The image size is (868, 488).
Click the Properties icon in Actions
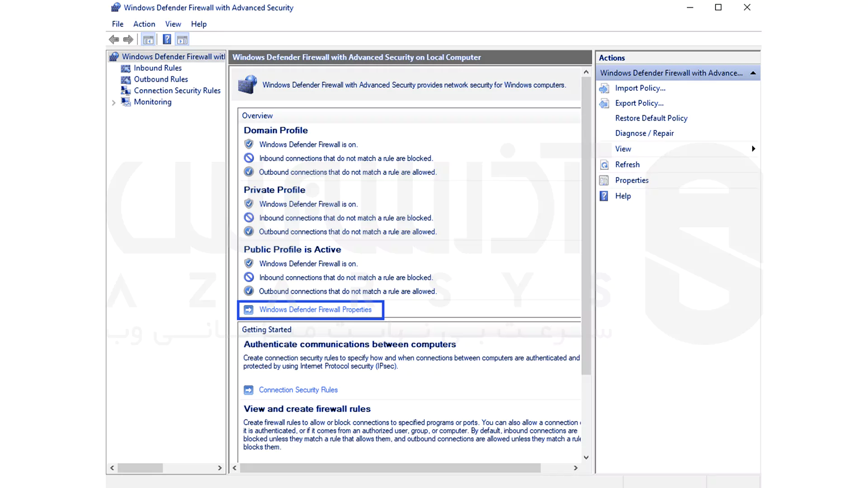point(604,181)
